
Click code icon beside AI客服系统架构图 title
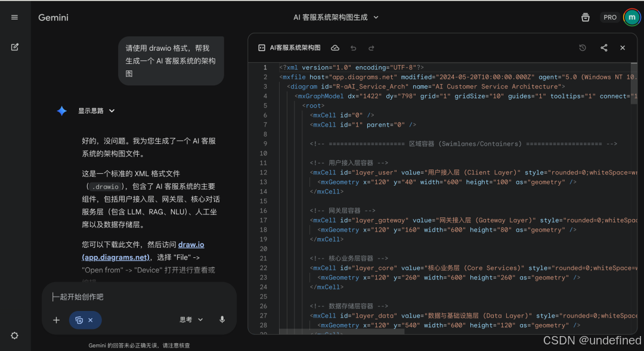261,48
